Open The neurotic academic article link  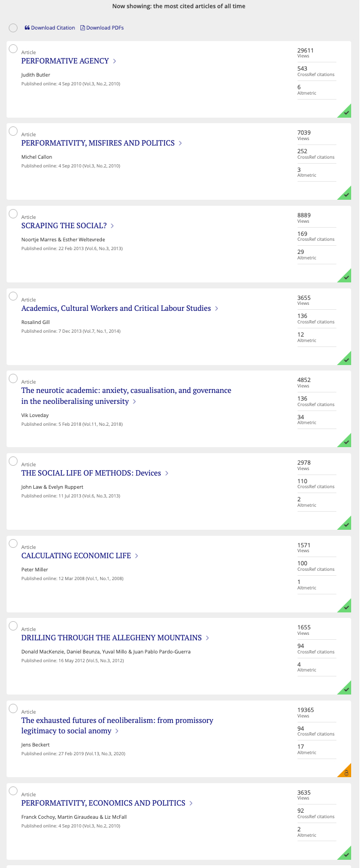[x=126, y=391]
